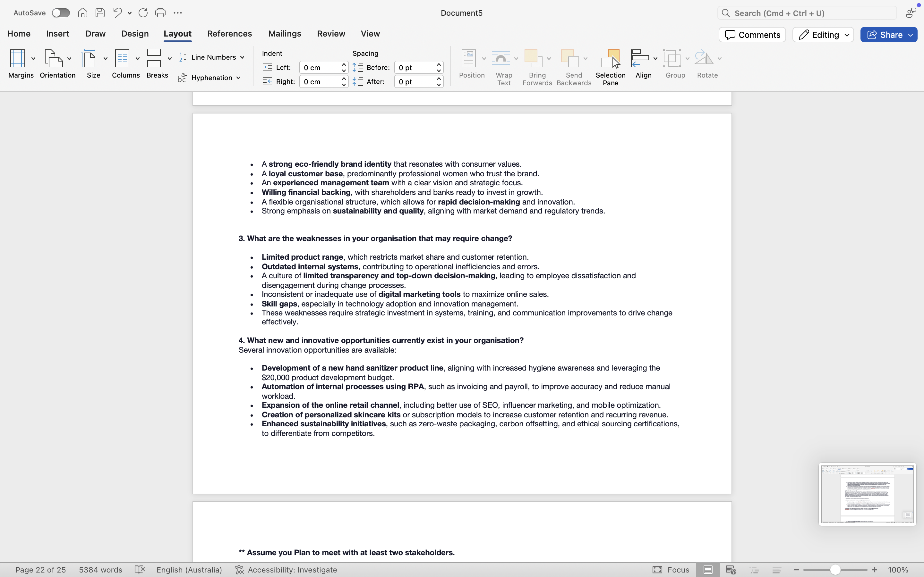Switch to Web Layout view
This screenshot has height=577, width=924.
[x=731, y=570]
